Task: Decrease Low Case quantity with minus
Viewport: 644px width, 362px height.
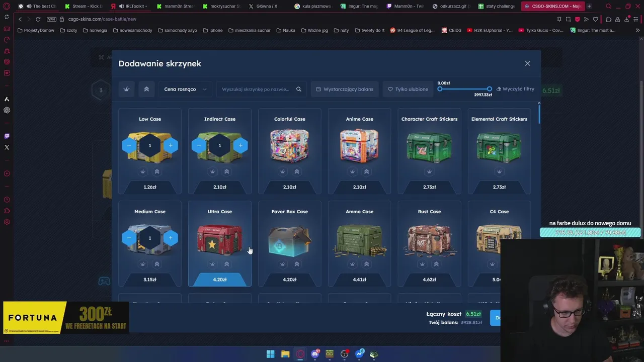Action: click(x=129, y=145)
